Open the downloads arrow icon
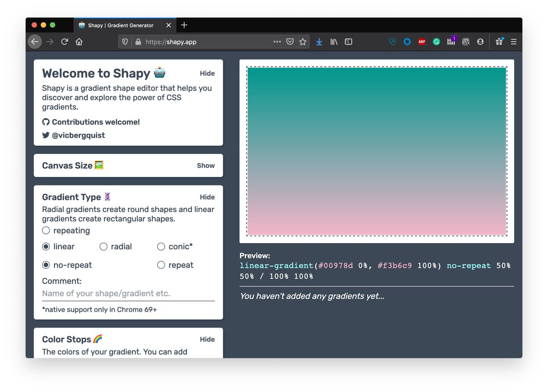Viewport: 548px width, 392px height. 319,42
